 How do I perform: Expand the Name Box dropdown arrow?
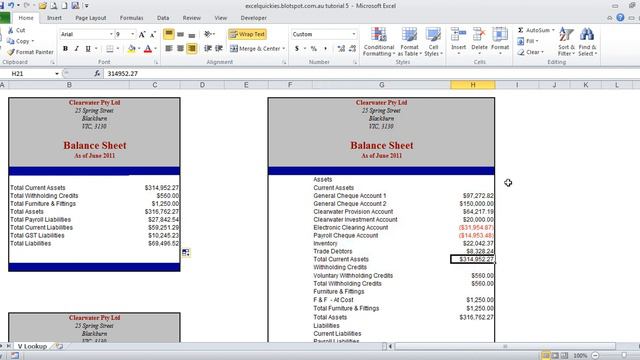57,73
